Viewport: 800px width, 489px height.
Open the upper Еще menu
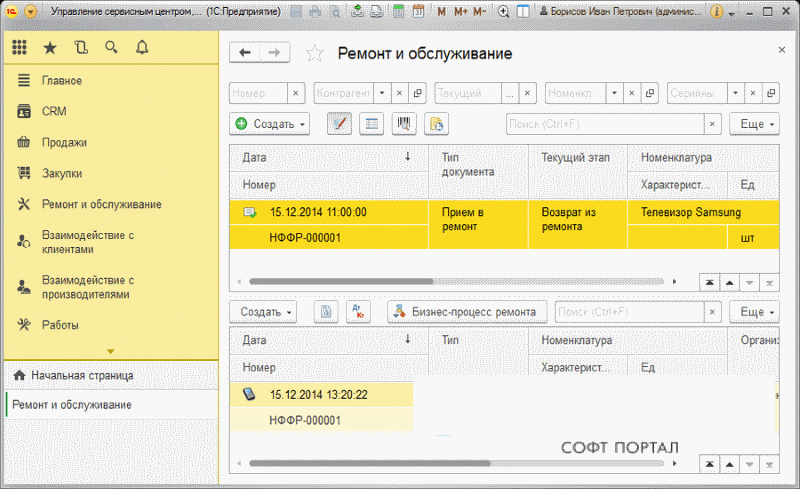(x=755, y=124)
